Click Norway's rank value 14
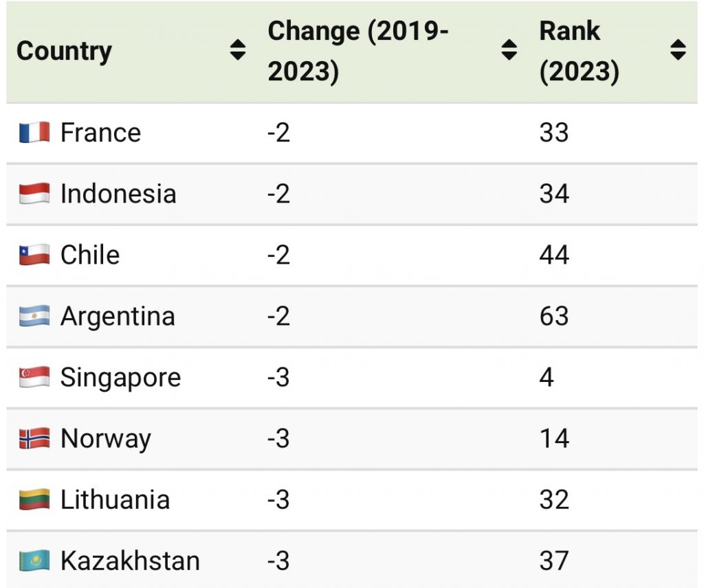This screenshot has height=588, width=704. pos(554,439)
